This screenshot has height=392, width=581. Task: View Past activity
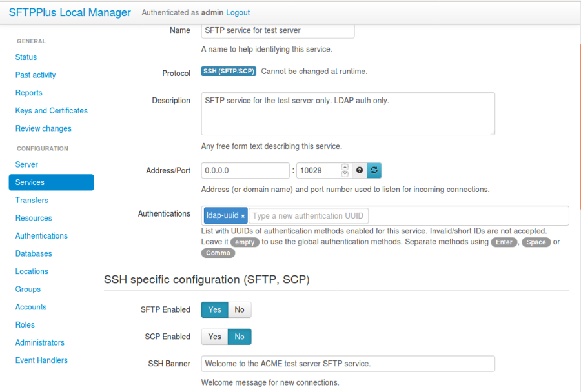pyautogui.click(x=36, y=75)
